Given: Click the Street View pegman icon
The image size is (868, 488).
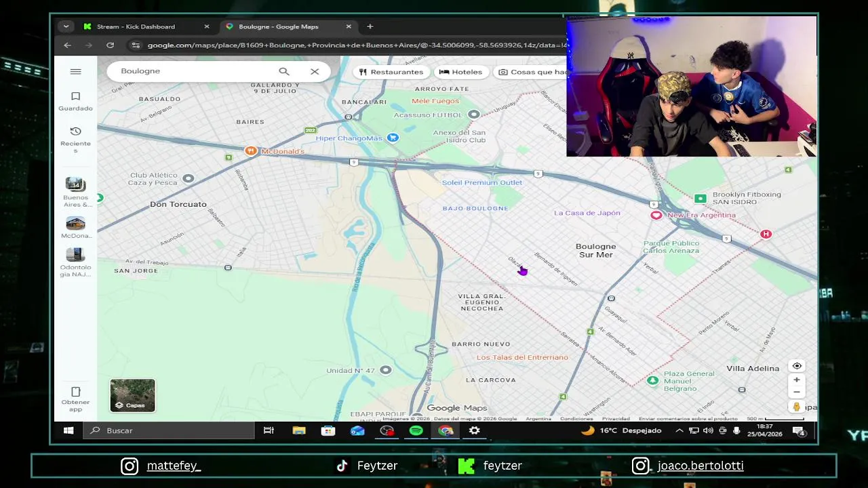Looking at the screenshot, I should (797, 407).
